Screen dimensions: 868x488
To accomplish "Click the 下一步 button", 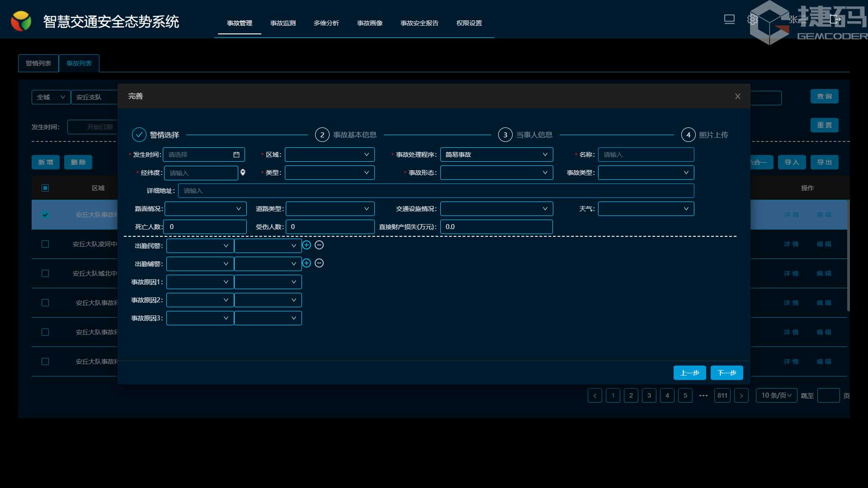I will pyautogui.click(x=726, y=373).
